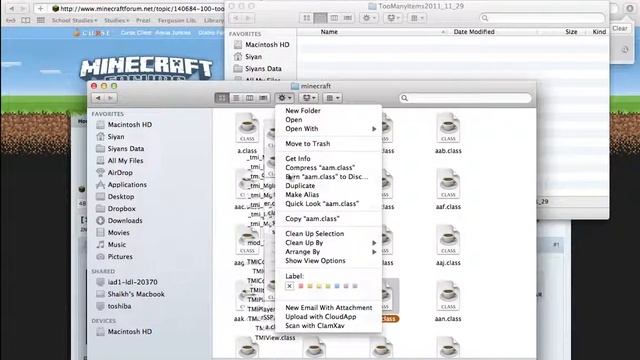
Task: Open Siyan home folder in minecraft sidebar
Action: 110,137
